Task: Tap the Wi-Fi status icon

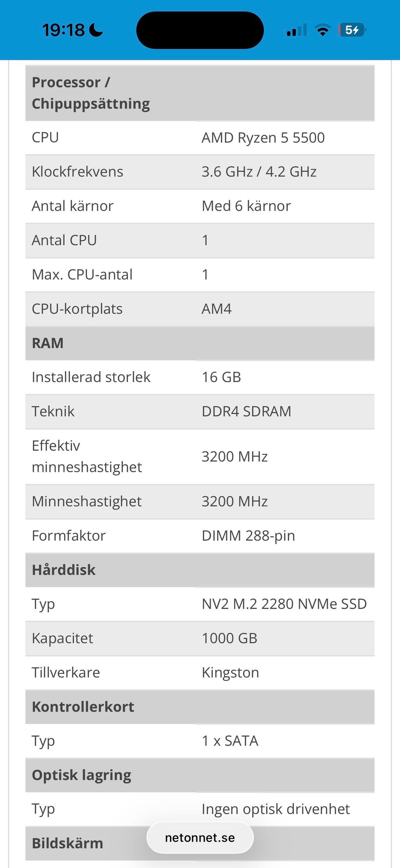Action: [x=322, y=30]
